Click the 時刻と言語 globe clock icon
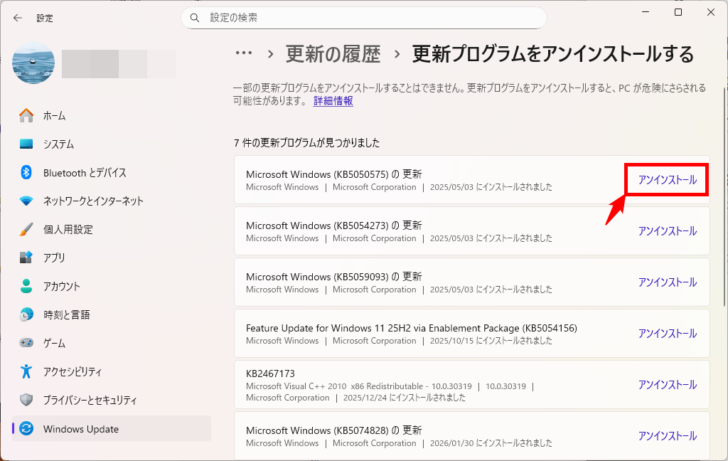728x461 pixels. 26,314
